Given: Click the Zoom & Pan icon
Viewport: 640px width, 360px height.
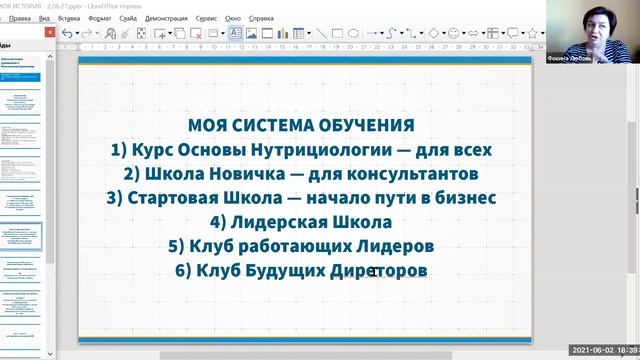Looking at the screenshot, I should 141,33.
